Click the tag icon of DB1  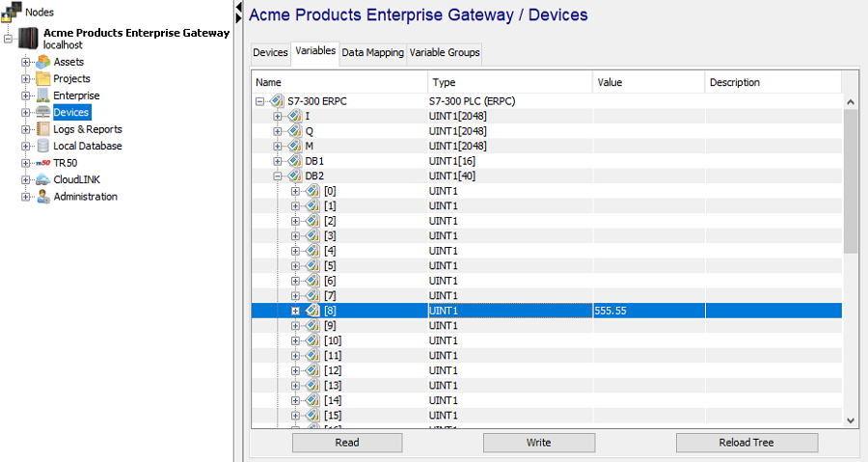coord(295,161)
